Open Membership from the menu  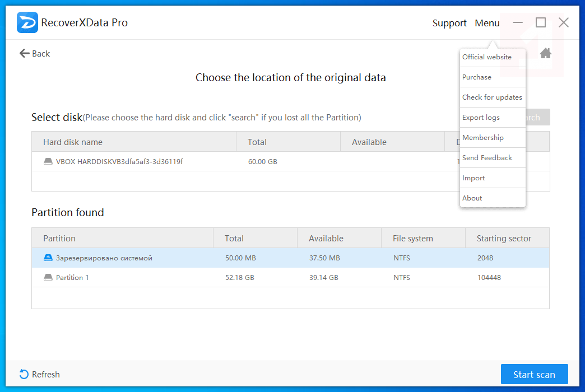pyautogui.click(x=483, y=138)
